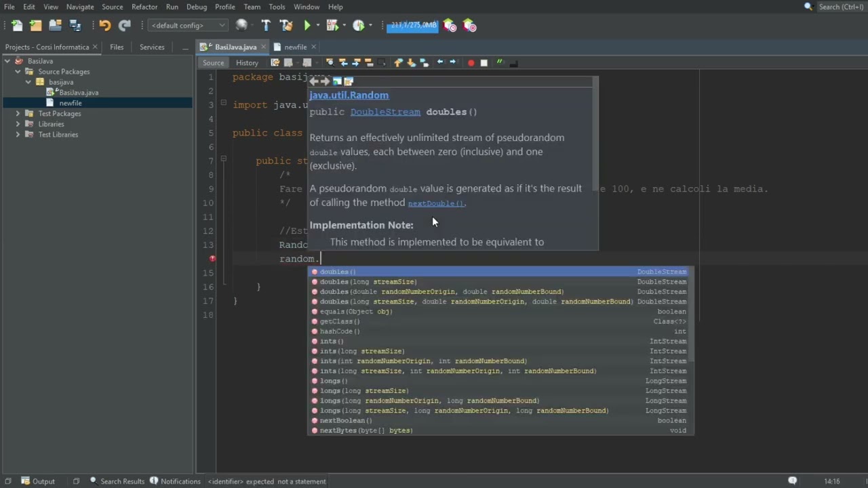Select the newfile editor tab

[x=296, y=47]
